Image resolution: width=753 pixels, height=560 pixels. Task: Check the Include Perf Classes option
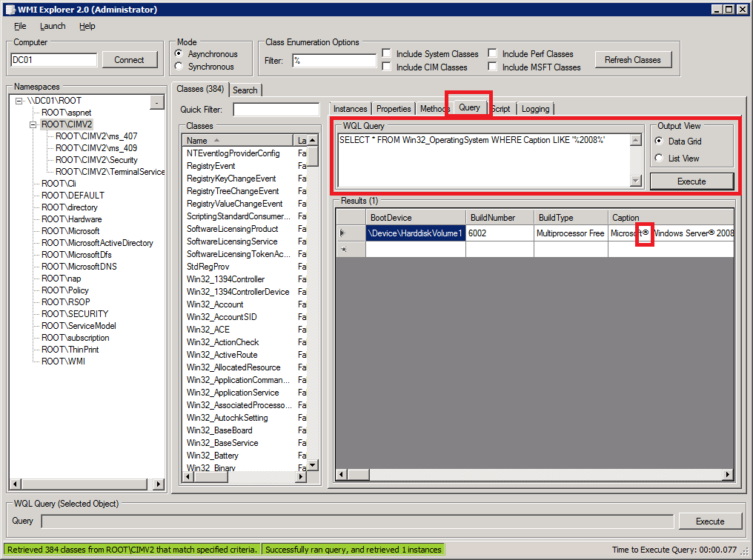click(493, 54)
